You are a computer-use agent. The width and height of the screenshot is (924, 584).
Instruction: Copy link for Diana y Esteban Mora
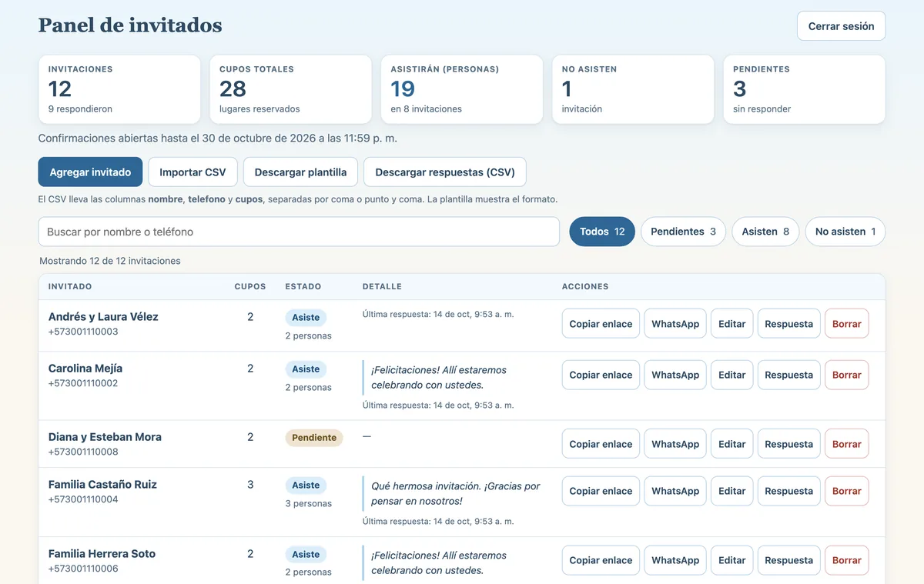tap(601, 444)
